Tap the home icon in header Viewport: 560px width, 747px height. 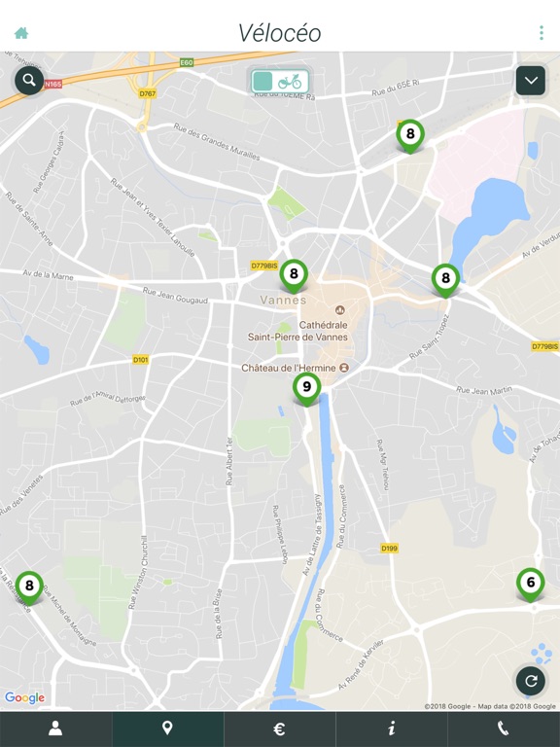21,33
